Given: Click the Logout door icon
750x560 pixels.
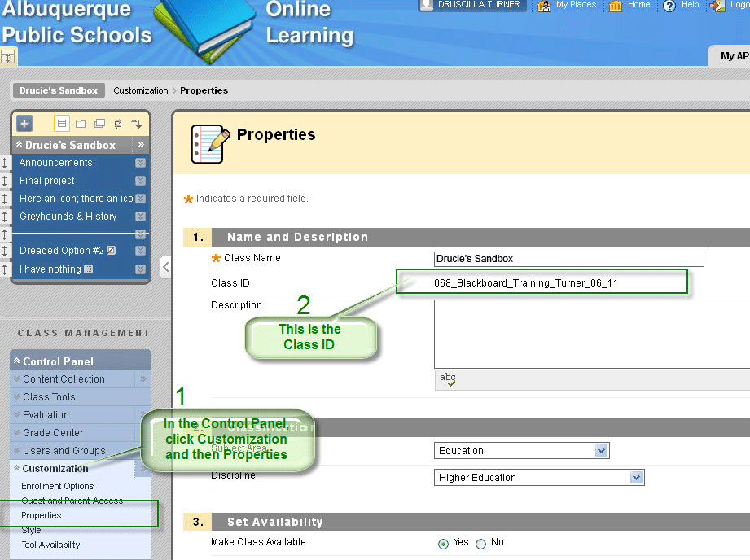Looking at the screenshot, I should [x=717, y=5].
